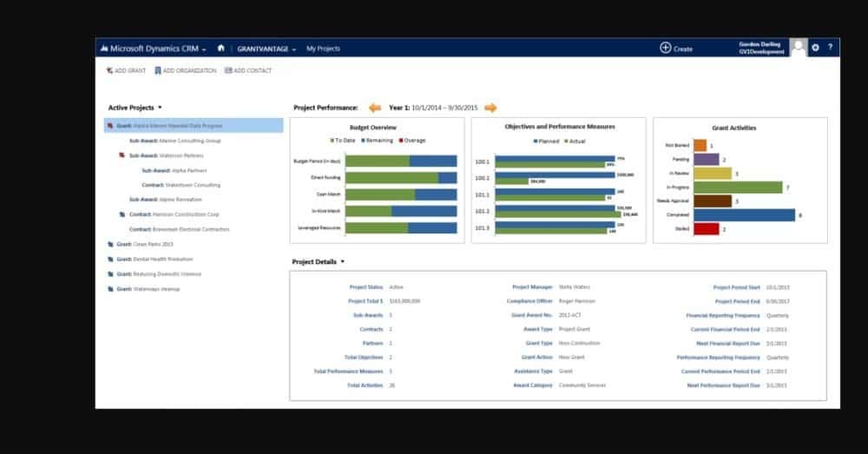Click Add Organization in the toolbar
The image size is (868, 454).
pos(158,70)
